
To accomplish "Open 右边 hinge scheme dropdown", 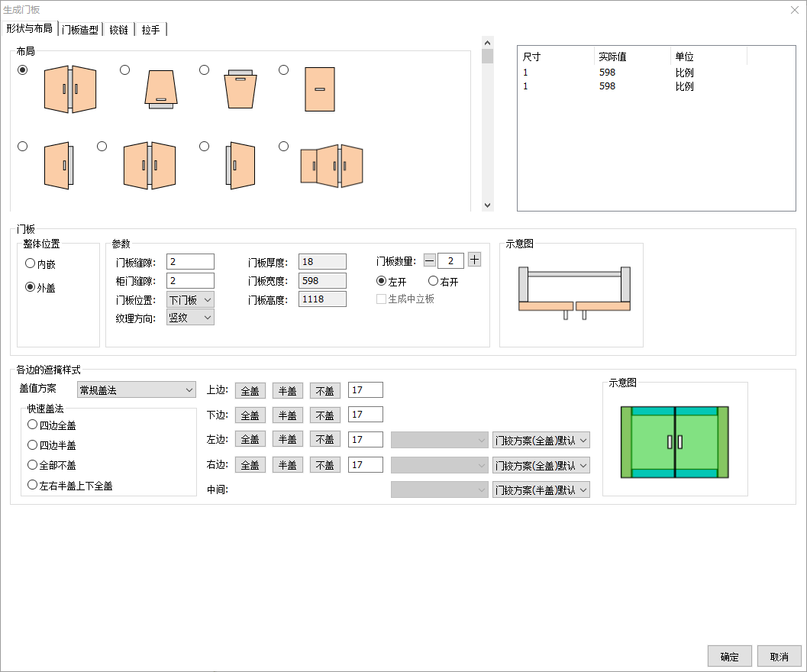I will (x=541, y=466).
